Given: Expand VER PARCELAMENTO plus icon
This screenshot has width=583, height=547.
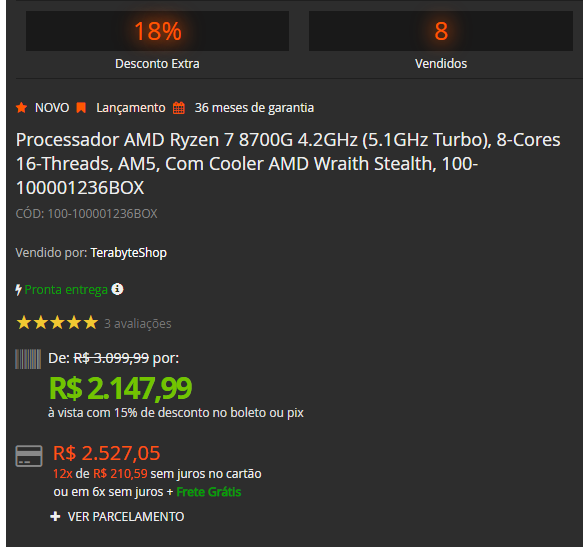Looking at the screenshot, I should click(x=55, y=516).
